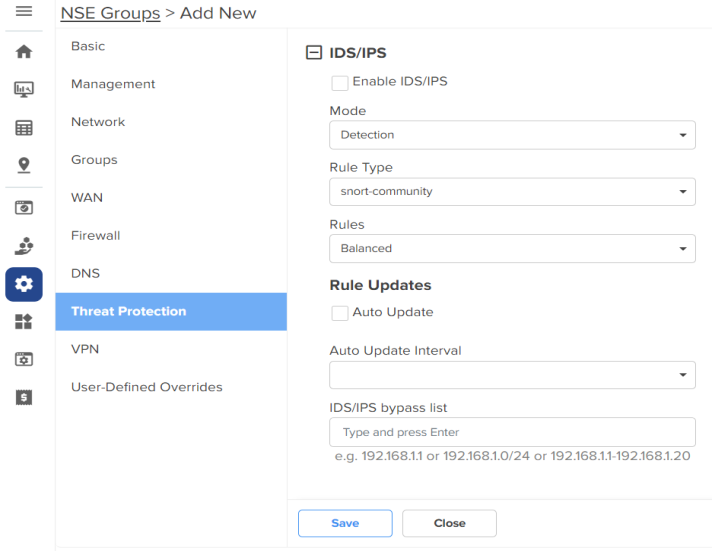This screenshot has width=712, height=551.
Task: Expand the Rule Type snort-community dropdown
Action: point(512,191)
